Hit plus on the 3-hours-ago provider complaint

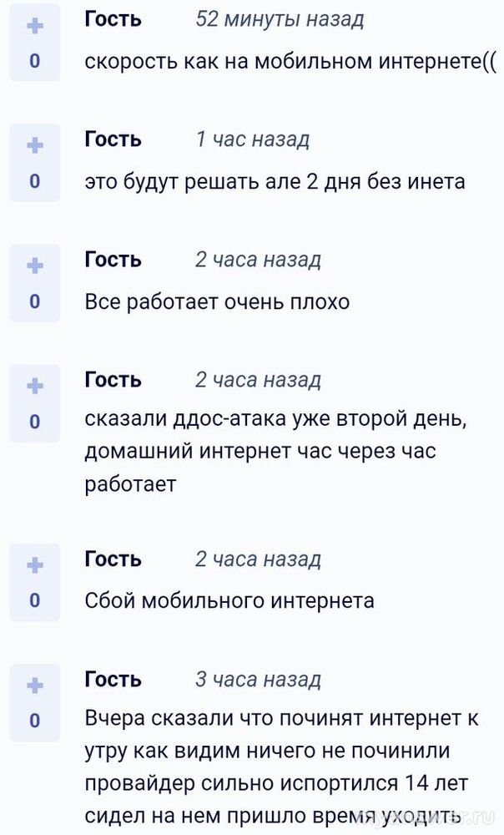pyautogui.click(x=34, y=686)
